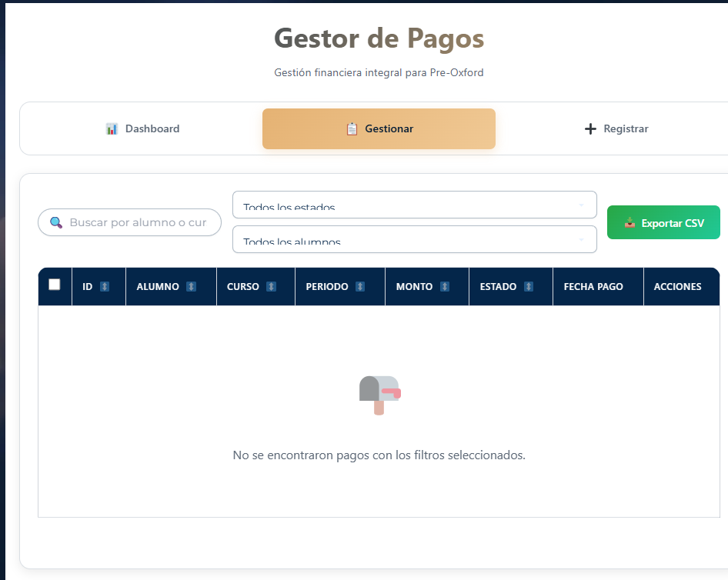Open the Registrar tab
This screenshot has height=580, width=728.
point(616,128)
